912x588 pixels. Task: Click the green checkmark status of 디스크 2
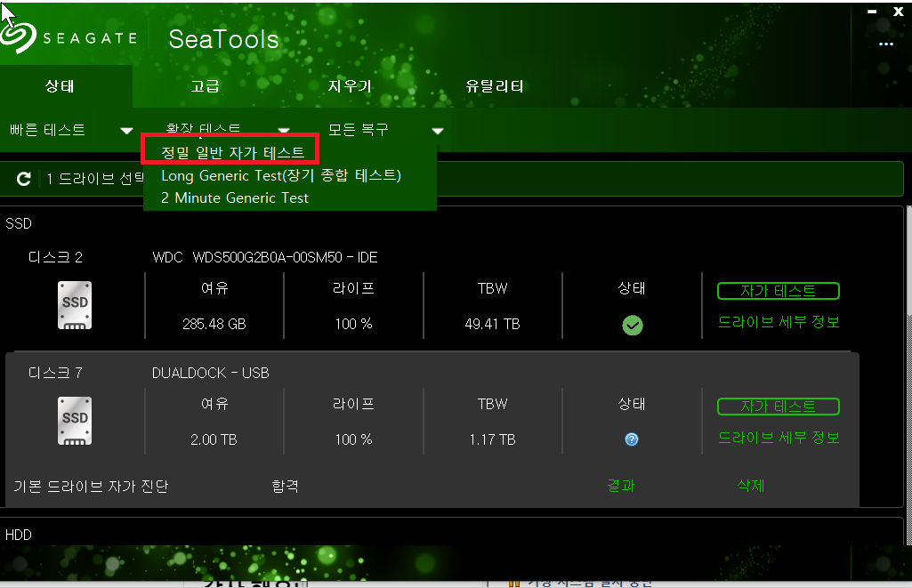coord(633,325)
